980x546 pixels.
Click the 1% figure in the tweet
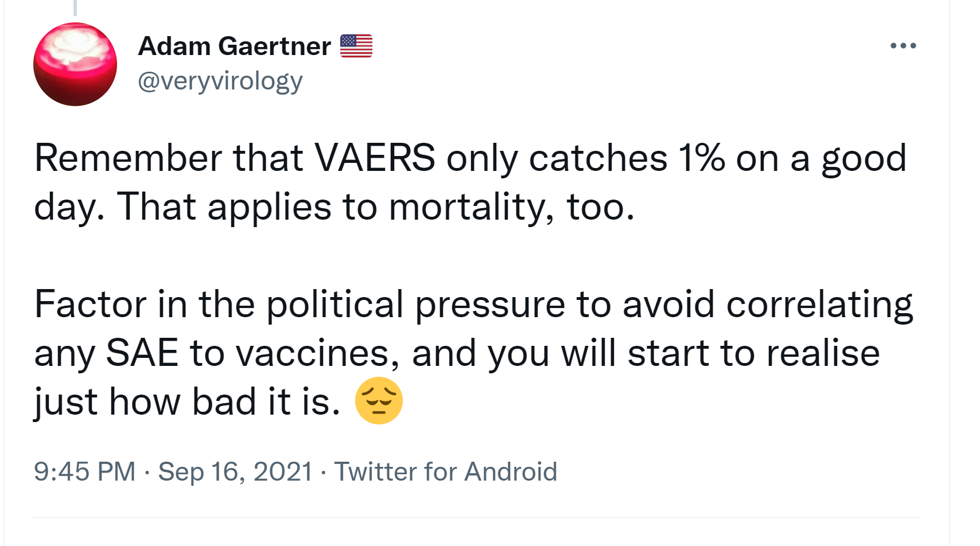(701, 158)
